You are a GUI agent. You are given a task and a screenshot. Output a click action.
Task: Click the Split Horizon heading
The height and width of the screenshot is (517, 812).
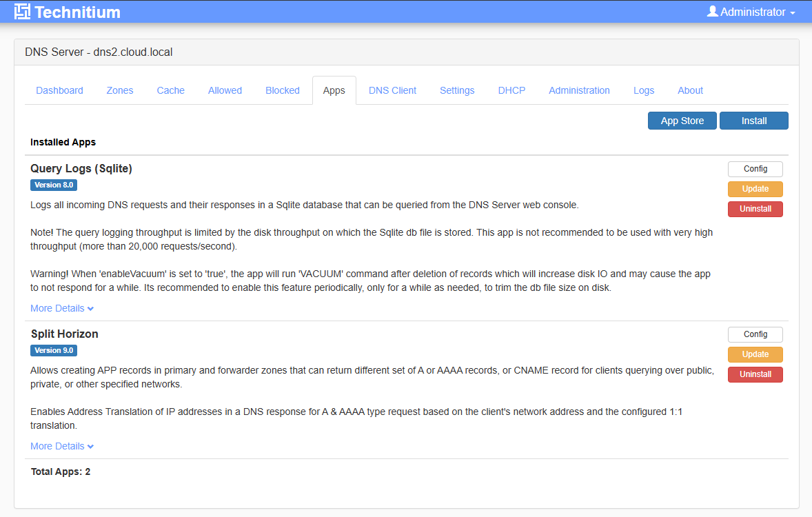[64, 334]
